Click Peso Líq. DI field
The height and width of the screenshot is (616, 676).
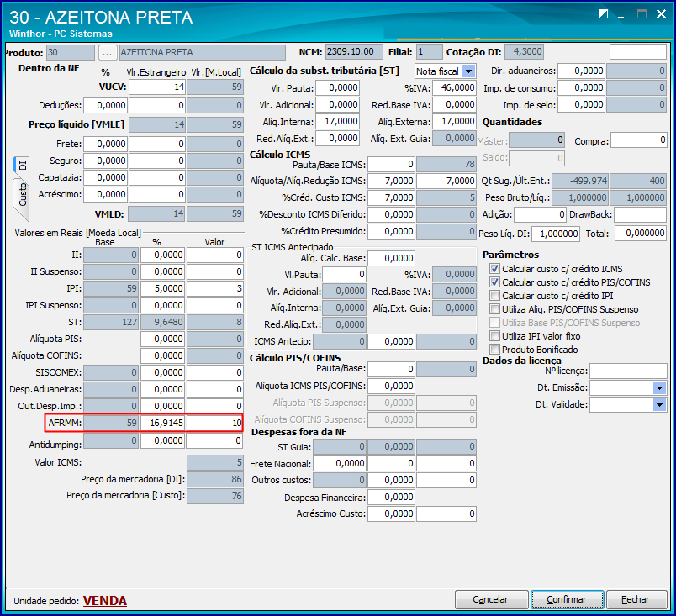coord(555,234)
